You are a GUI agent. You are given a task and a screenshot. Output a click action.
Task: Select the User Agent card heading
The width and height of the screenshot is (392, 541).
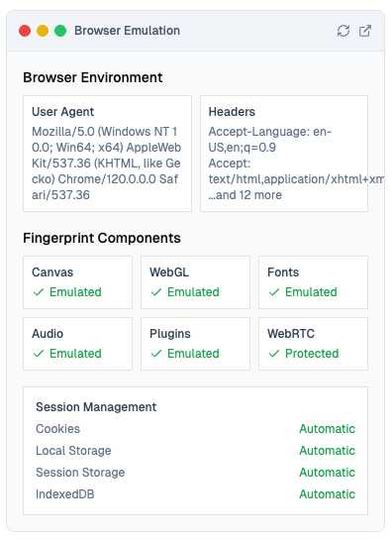62,112
